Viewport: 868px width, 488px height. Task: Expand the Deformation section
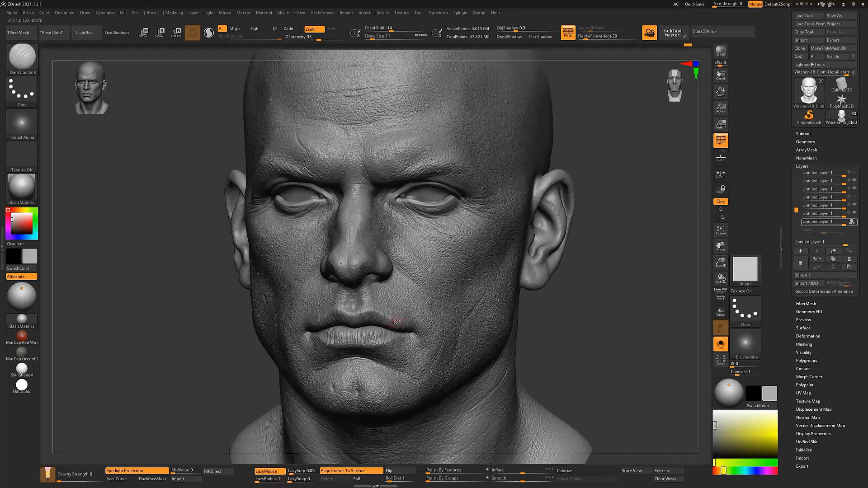808,336
